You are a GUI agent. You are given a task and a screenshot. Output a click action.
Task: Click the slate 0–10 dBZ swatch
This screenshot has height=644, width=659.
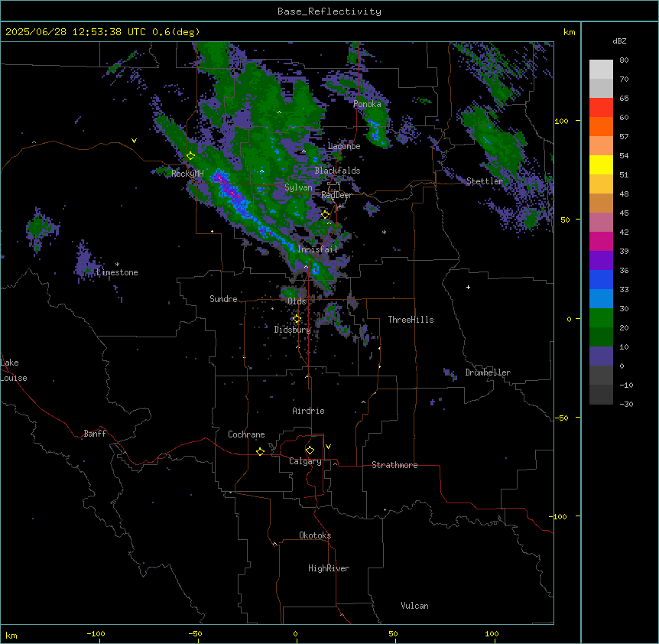[x=601, y=356]
